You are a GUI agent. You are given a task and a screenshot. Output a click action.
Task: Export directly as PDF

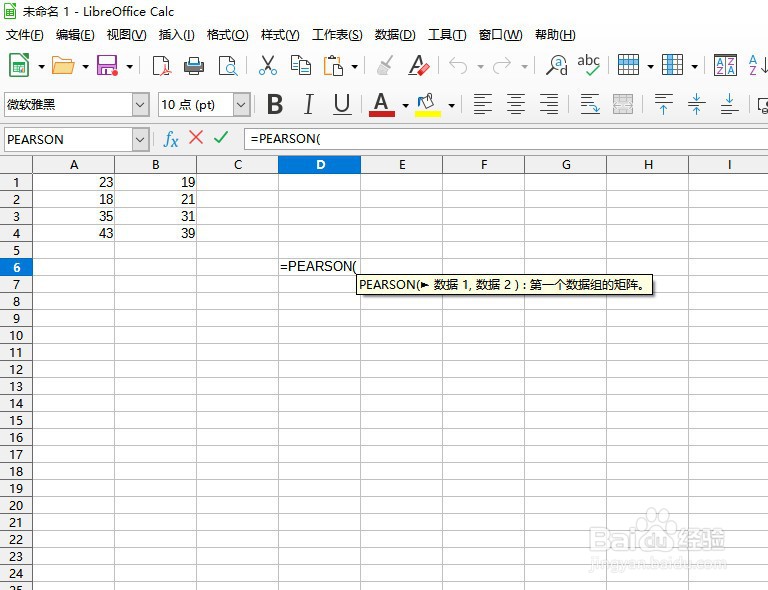(161, 66)
